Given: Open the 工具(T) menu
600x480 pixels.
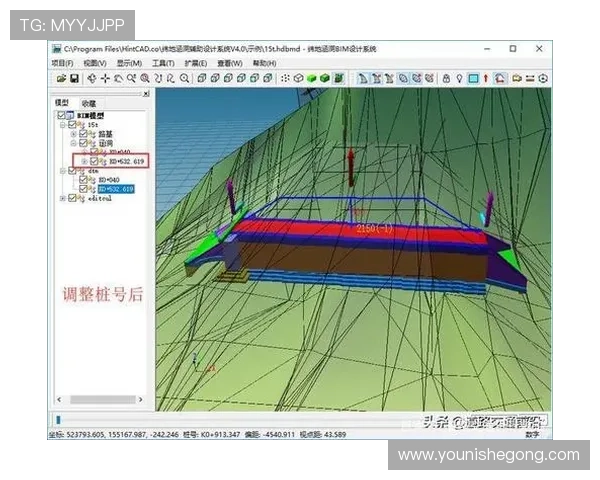Looking at the screenshot, I should point(163,63).
